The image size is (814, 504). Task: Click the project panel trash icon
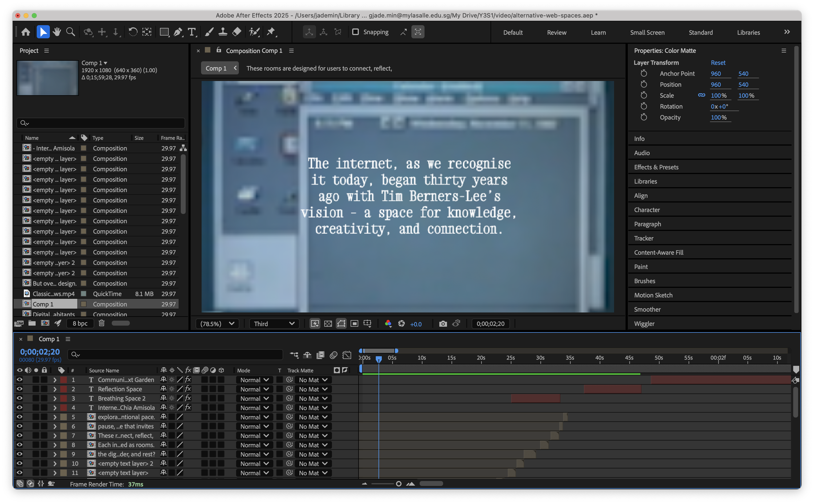click(x=102, y=323)
